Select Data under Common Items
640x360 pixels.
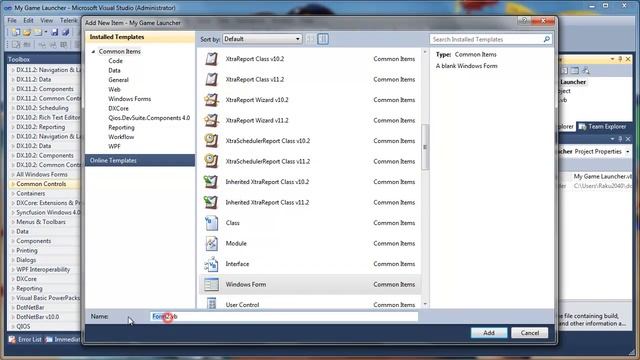[x=114, y=70]
